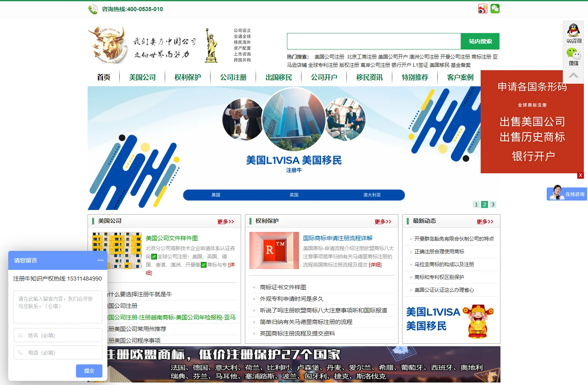Close the red promo panel with X
Screen dimensions: 588x385
click(x=581, y=175)
